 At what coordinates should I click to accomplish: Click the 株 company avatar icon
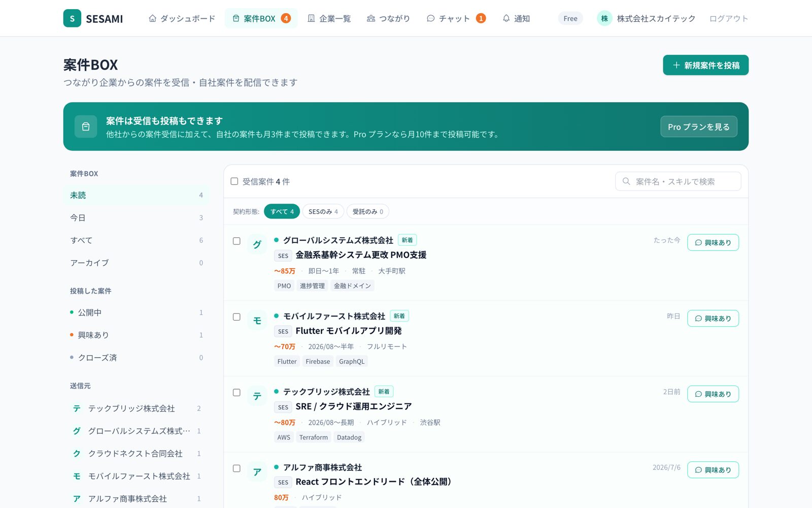click(604, 18)
